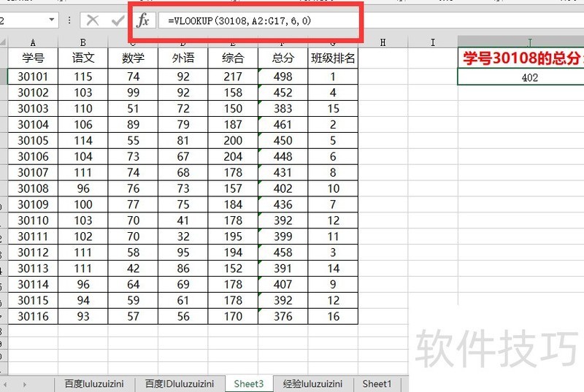Viewport: 584px width, 392px height.
Task: Select the 班级排名 header cell
Action: [x=333, y=58]
